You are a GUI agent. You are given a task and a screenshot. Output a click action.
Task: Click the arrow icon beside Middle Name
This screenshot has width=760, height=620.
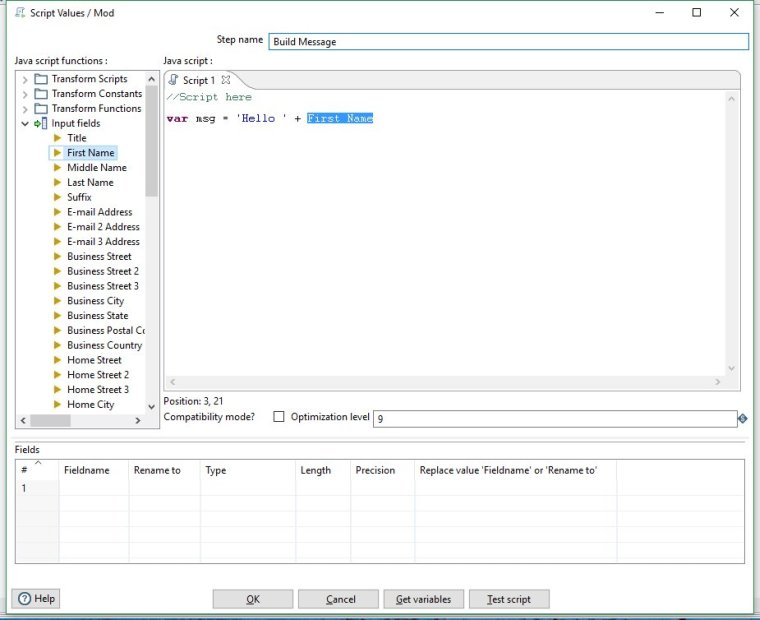58,168
